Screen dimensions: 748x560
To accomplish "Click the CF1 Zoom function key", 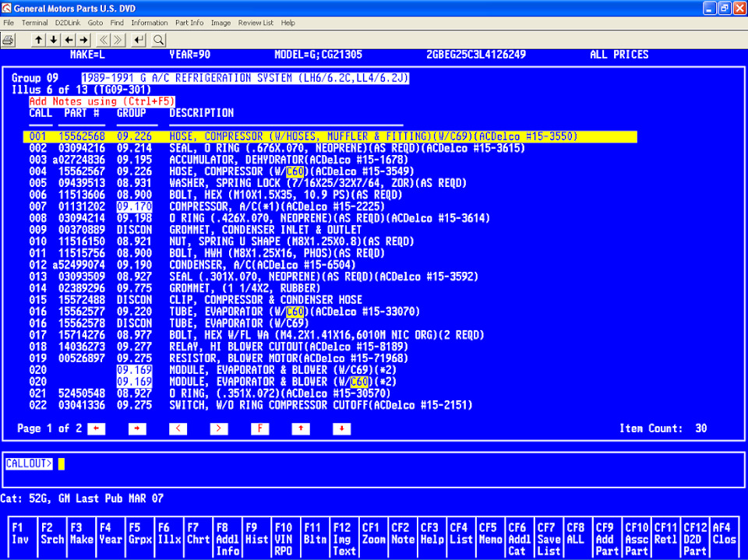I will click(373, 537).
